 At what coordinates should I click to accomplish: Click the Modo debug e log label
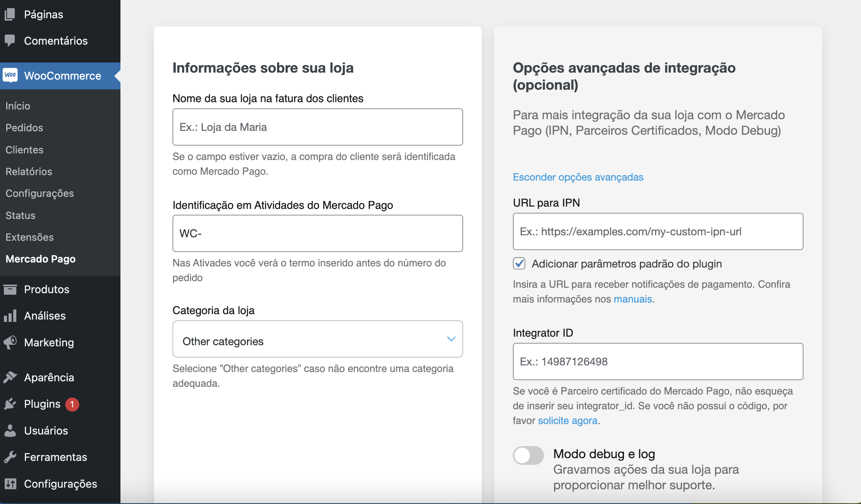pyautogui.click(x=604, y=454)
